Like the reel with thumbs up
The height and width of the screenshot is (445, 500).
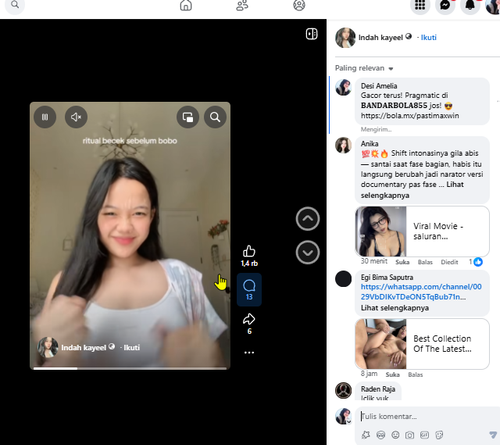click(x=249, y=251)
